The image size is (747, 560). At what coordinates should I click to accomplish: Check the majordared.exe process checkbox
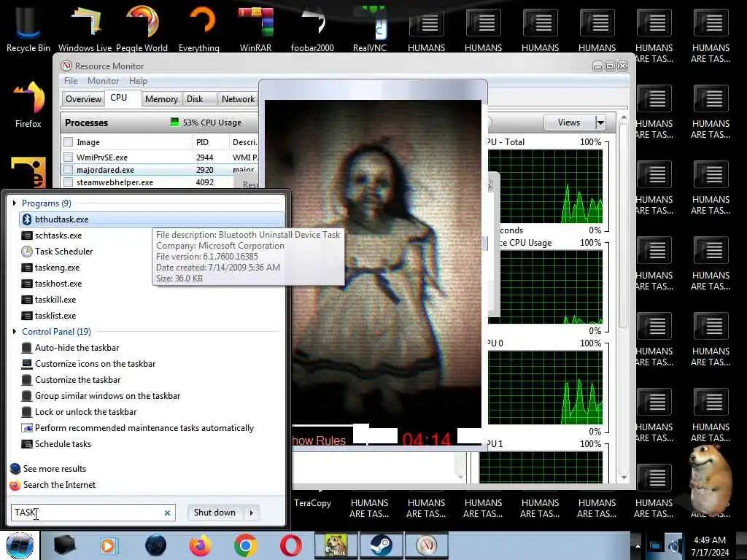[x=69, y=169]
